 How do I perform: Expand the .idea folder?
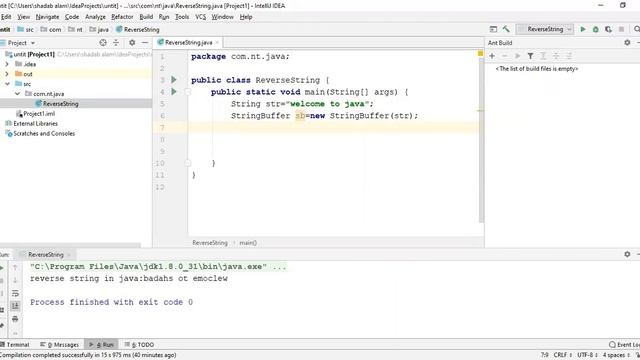(x=7, y=64)
